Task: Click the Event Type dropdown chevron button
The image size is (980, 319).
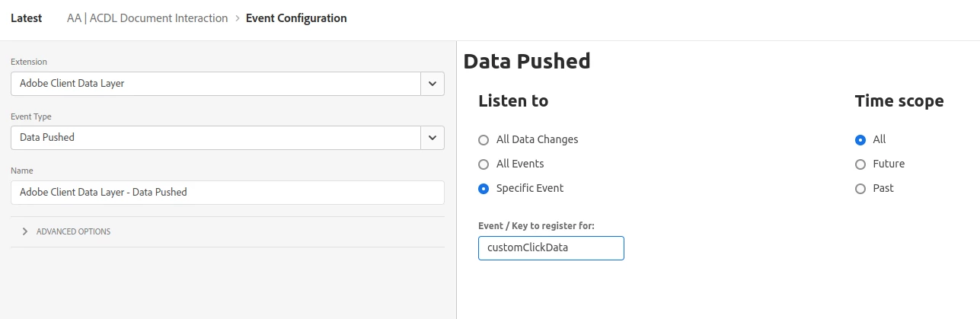Action: 433,138
